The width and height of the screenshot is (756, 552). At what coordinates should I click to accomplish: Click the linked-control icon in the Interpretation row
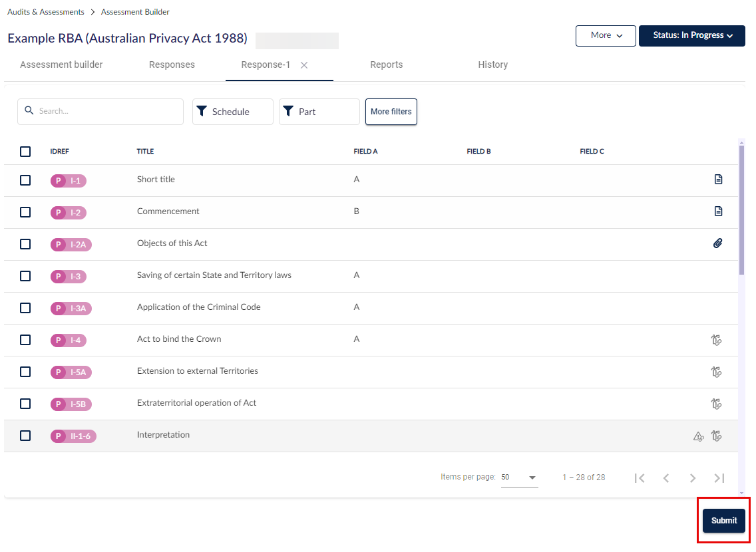pyautogui.click(x=717, y=436)
